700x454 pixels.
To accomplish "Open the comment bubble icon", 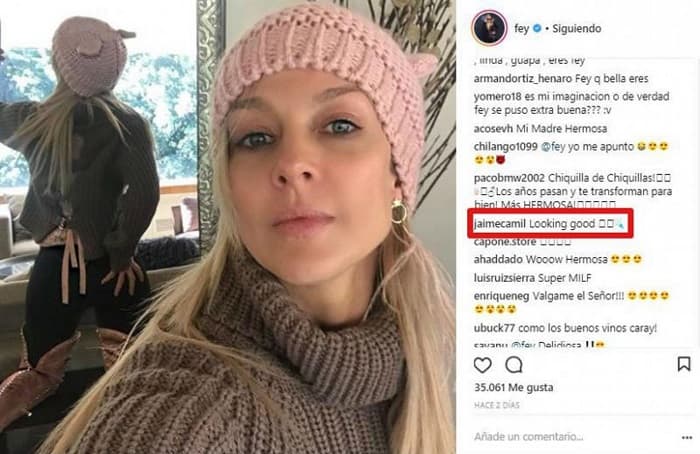I will [514, 365].
